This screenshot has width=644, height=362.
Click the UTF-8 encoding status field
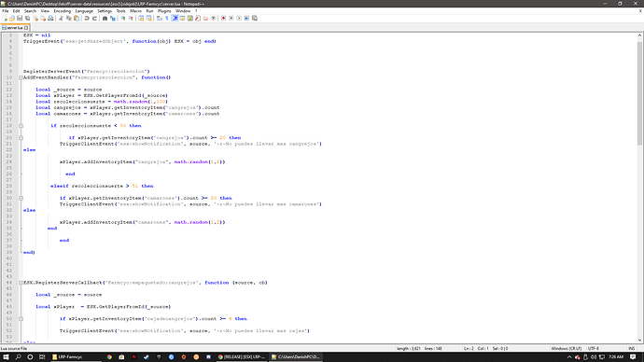click(x=594, y=348)
